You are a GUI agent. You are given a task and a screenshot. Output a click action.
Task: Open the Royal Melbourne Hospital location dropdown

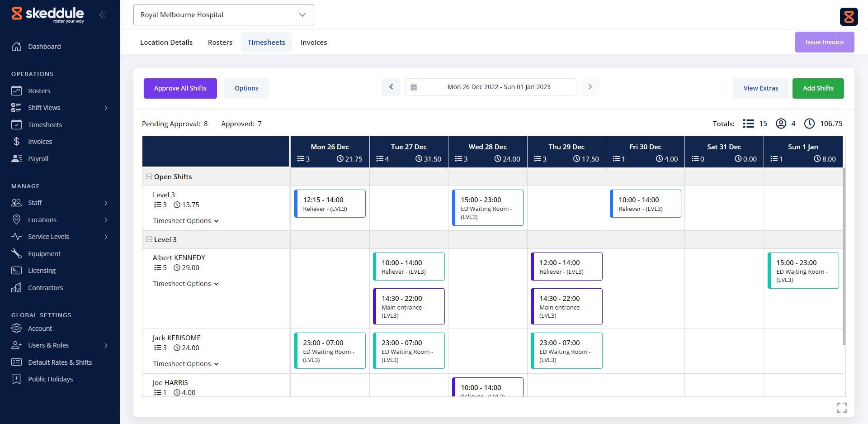(223, 15)
